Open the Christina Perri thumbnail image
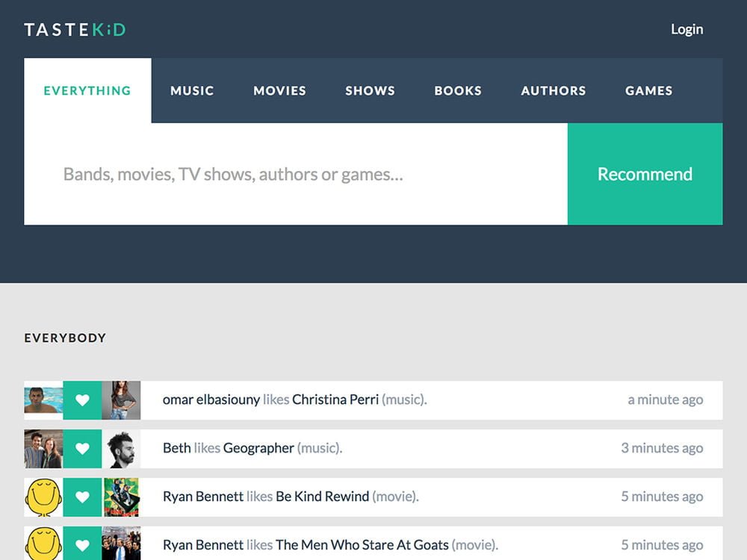Image resolution: width=747 pixels, height=560 pixels. click(x=121, y=400)
